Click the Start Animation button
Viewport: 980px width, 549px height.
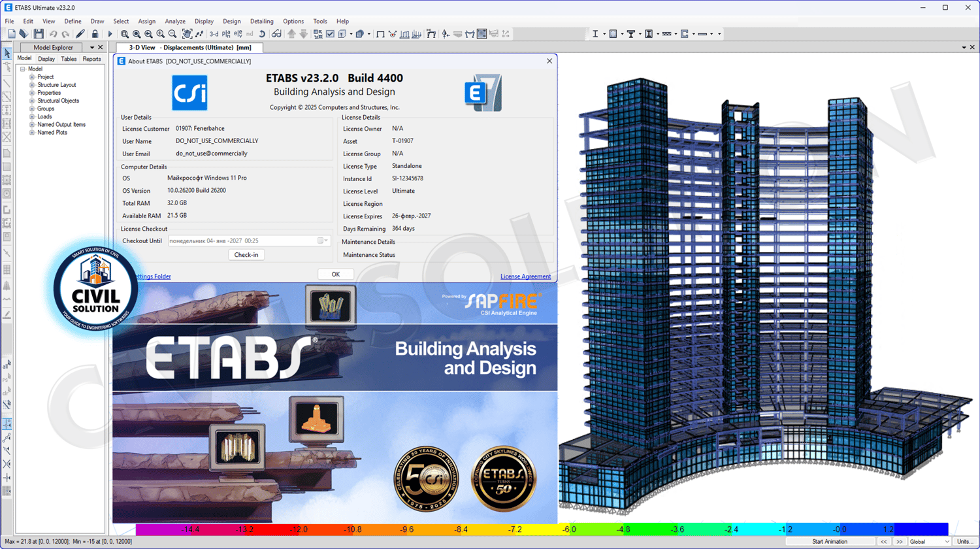pyautogui.click(x=830, y=542)
